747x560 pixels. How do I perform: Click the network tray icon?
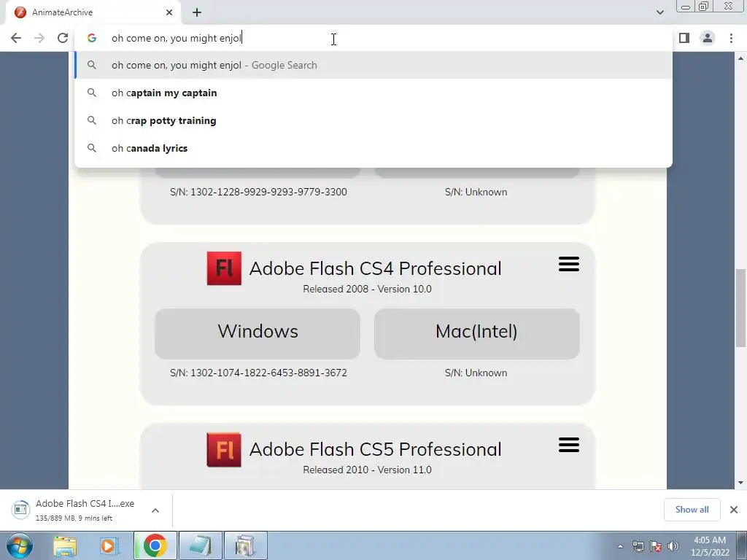638,546
